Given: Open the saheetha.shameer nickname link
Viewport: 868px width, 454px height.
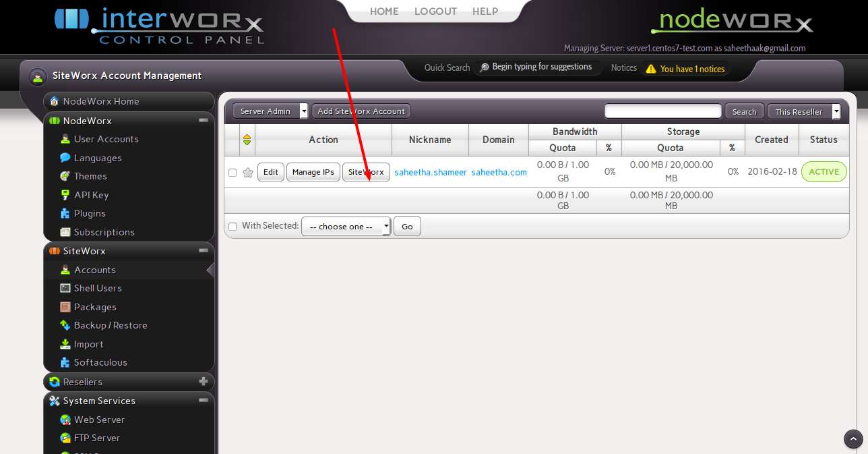Looking at the screenshot, I should click(x=431, y=172).
